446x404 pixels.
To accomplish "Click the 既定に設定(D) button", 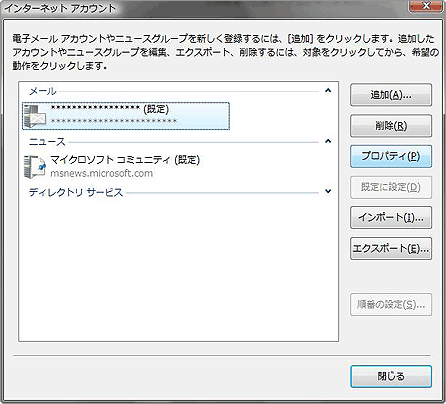I will tap(391, 187).
